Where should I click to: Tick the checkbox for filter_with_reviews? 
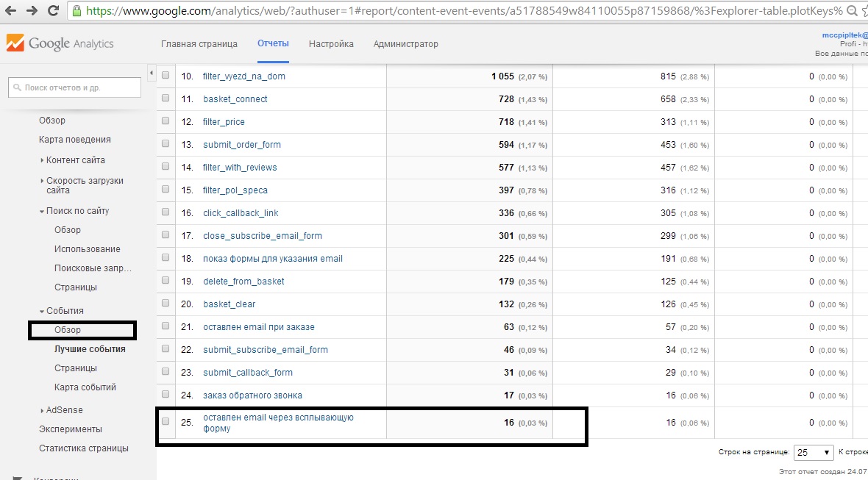(x=166, y=166)
